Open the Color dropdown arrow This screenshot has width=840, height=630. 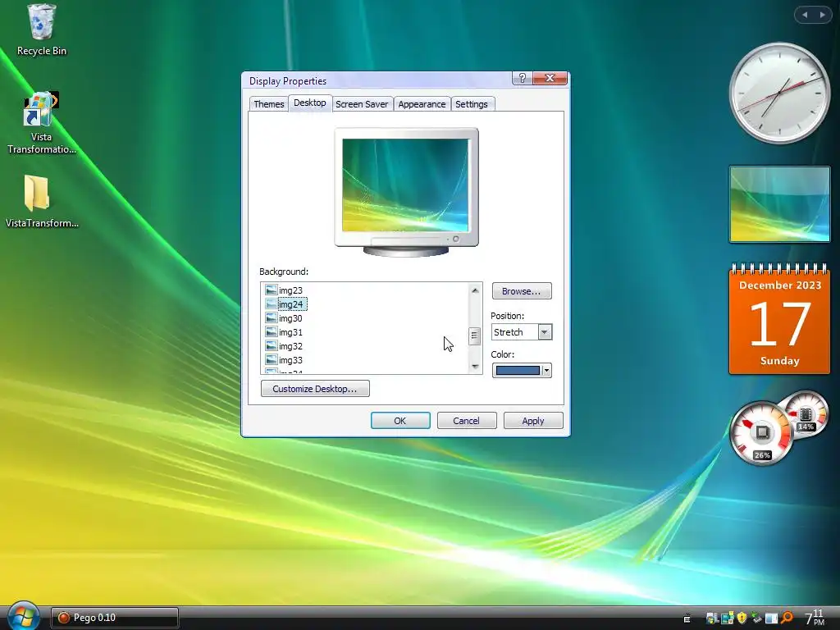(546, 370)
